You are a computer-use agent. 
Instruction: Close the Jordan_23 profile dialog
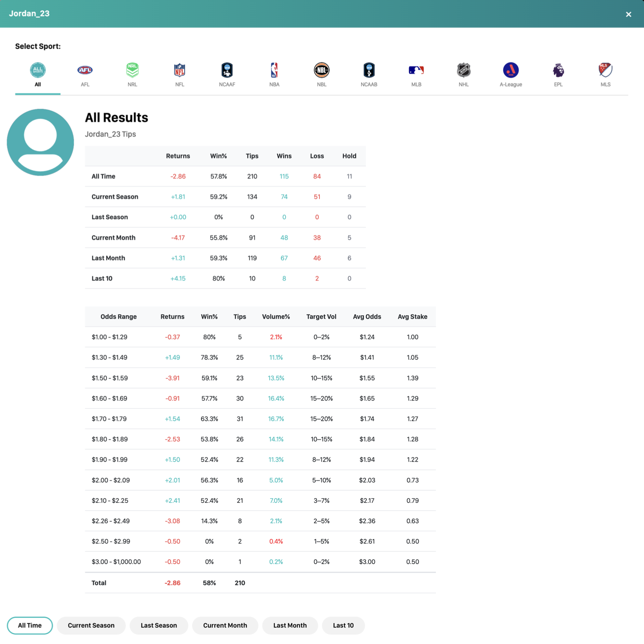point(629,14)
